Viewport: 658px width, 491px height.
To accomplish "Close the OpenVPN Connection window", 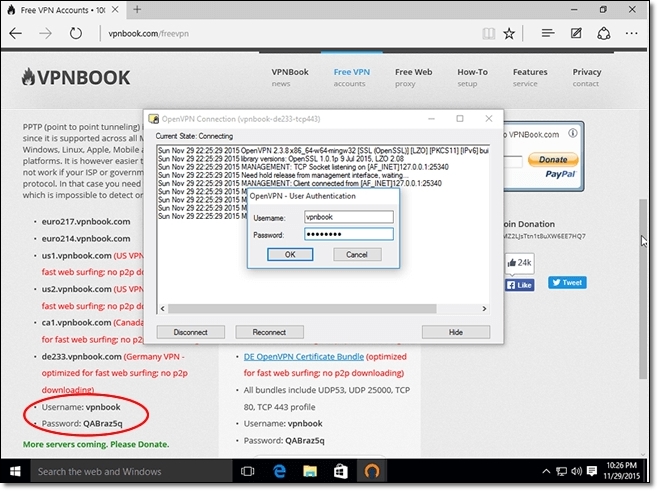I will click(x=488, y=119).
